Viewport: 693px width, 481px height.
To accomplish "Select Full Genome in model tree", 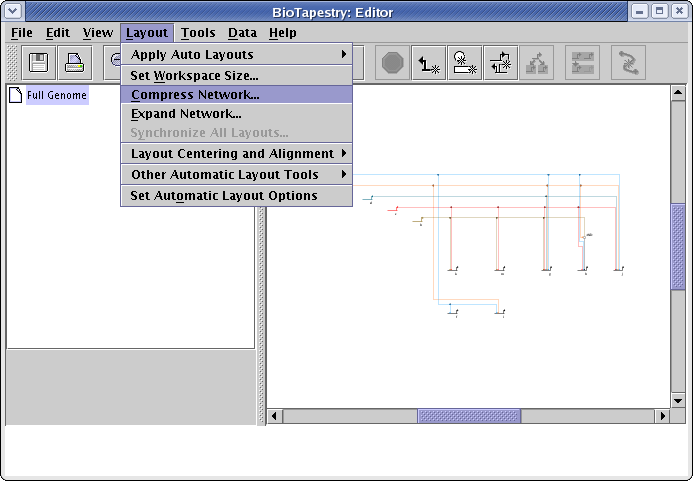I will pyautogui.click(x=57, y=96).
